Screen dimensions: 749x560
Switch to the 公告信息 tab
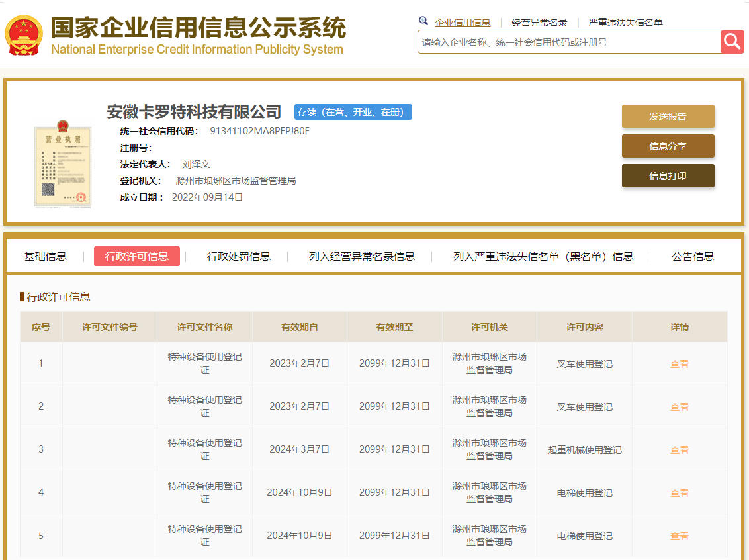pos(693,256)
